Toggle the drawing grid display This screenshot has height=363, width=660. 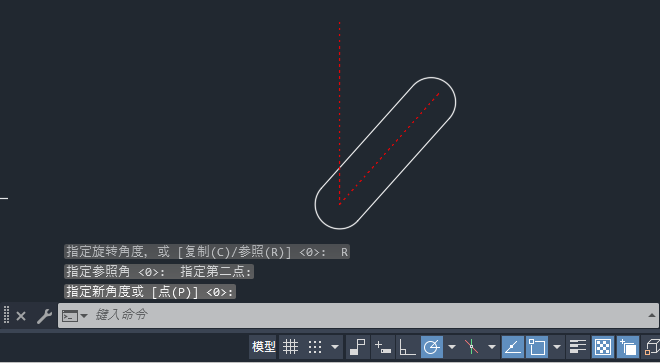290,347
